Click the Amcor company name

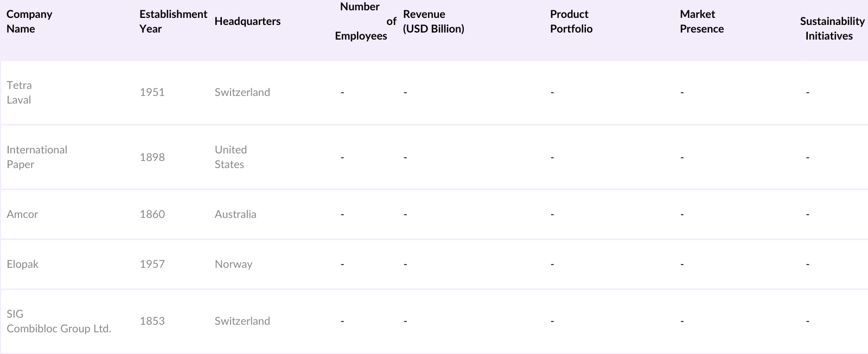coord(22,214)
